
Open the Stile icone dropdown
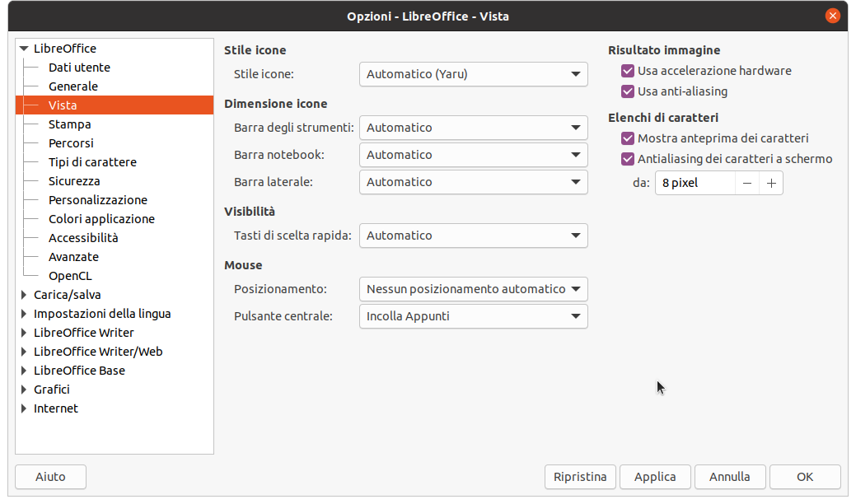(474, 74)
